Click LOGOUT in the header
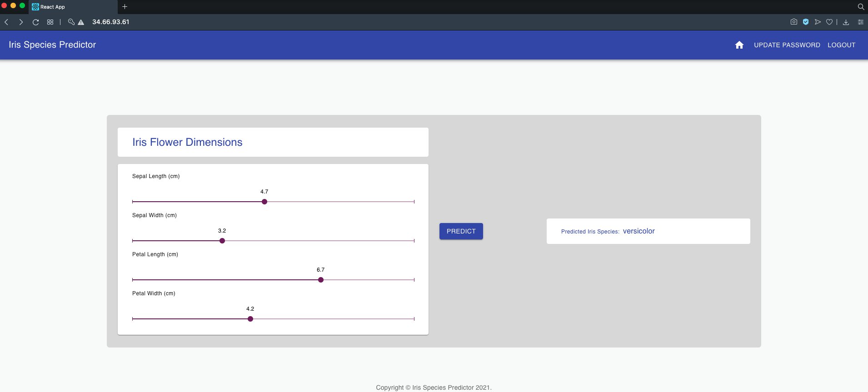The width and height of the screenshot is (868, 392). [841, 45]
